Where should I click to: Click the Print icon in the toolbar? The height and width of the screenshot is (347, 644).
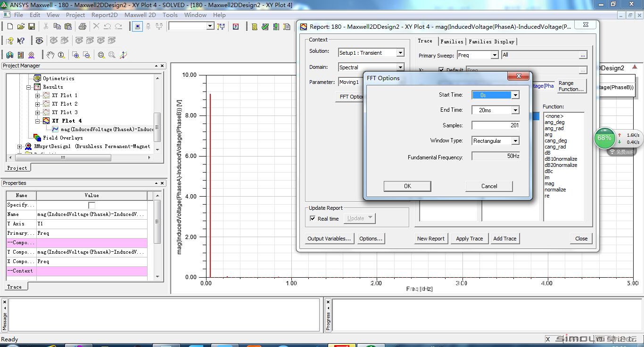(x=83, y=27)
